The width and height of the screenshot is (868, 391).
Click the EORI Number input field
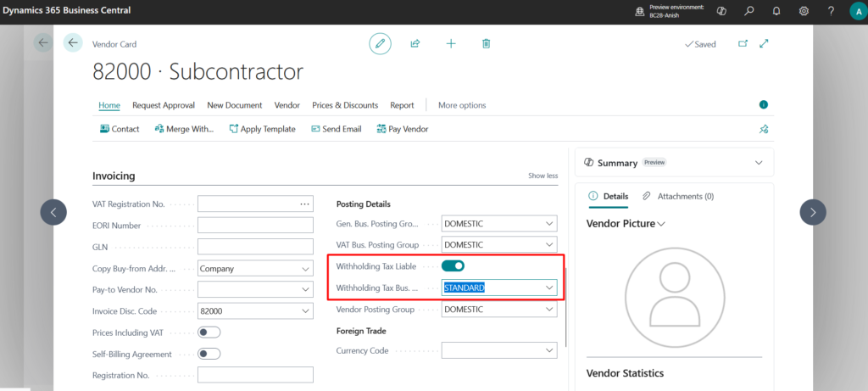pos(255,226)
